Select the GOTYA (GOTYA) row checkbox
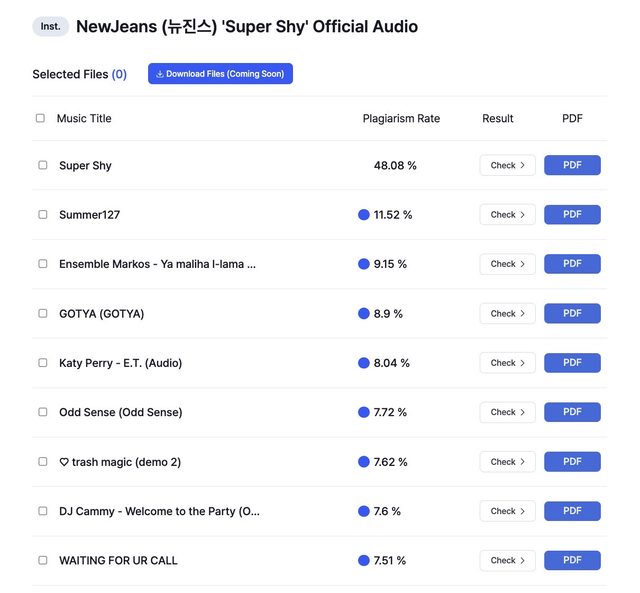 point(43,314)
